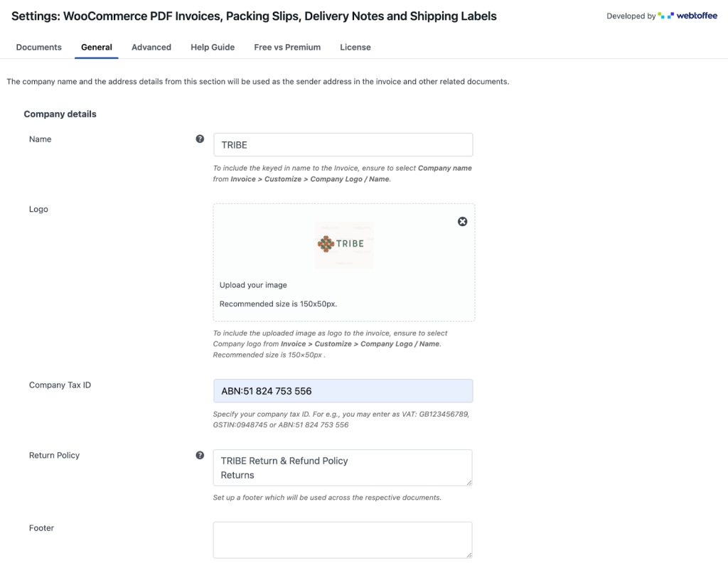
Task: Click the colored squares icon before webtoffee
Action: pos(665,16)
